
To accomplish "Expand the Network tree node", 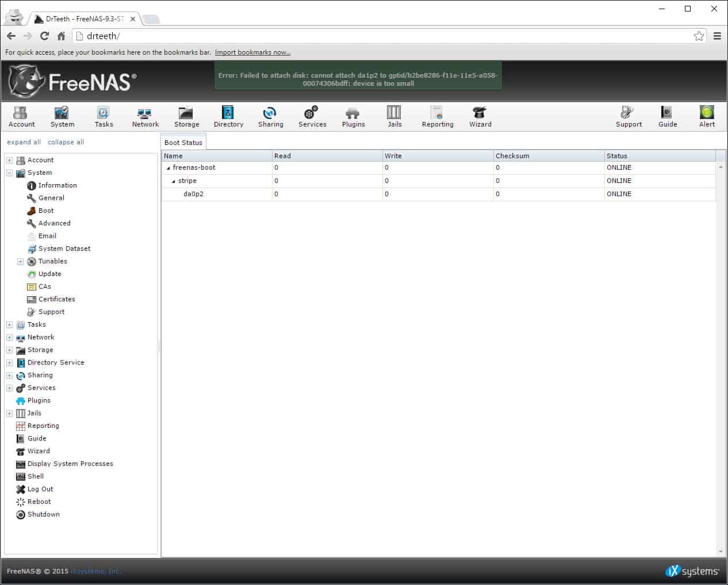I will tap(9, 337).
